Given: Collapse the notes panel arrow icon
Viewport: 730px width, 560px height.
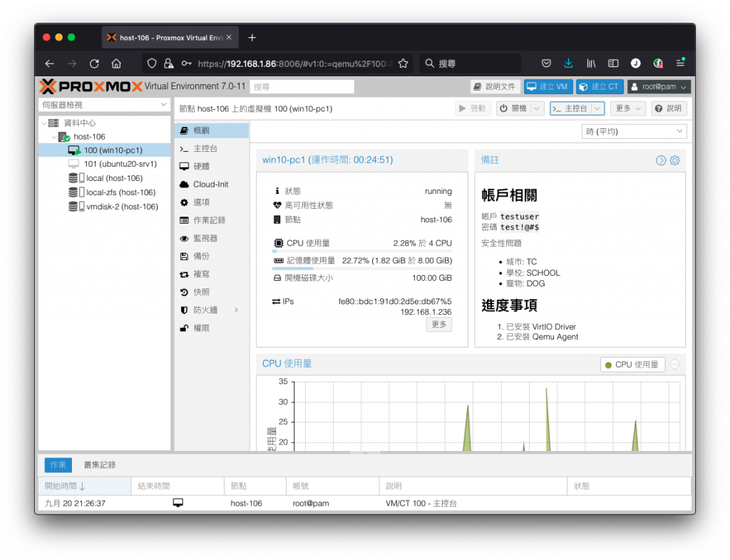Looking at the screenshot, I should [661, 160].
